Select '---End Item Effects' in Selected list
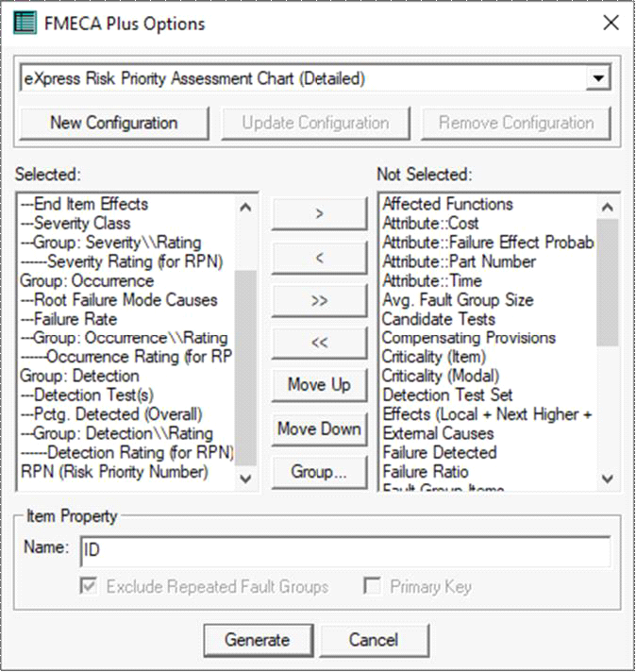 pyautogui.click(x=126, y=204)
